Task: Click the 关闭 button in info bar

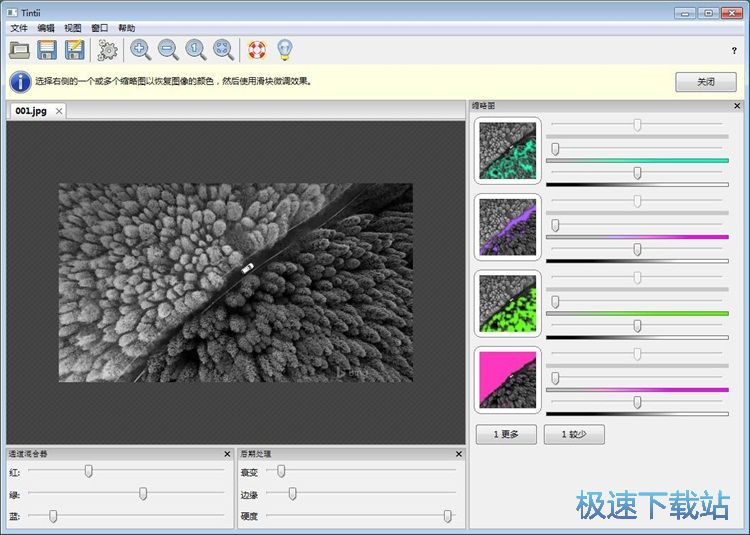Action: (x=705, y=82)
